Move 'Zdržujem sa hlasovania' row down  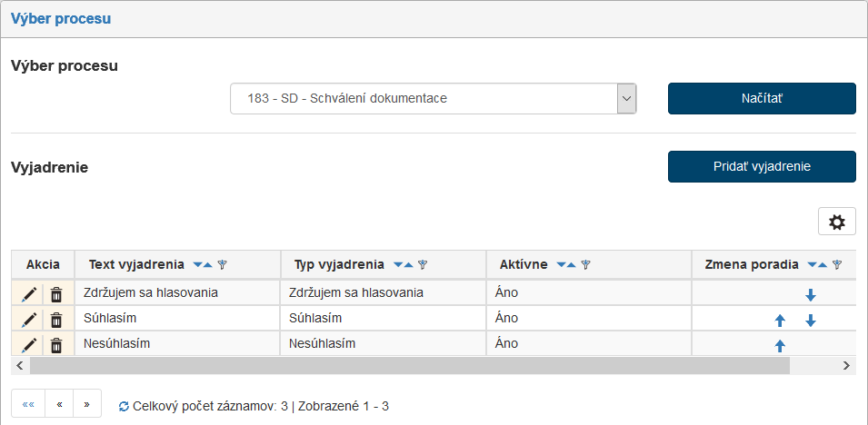811,294
